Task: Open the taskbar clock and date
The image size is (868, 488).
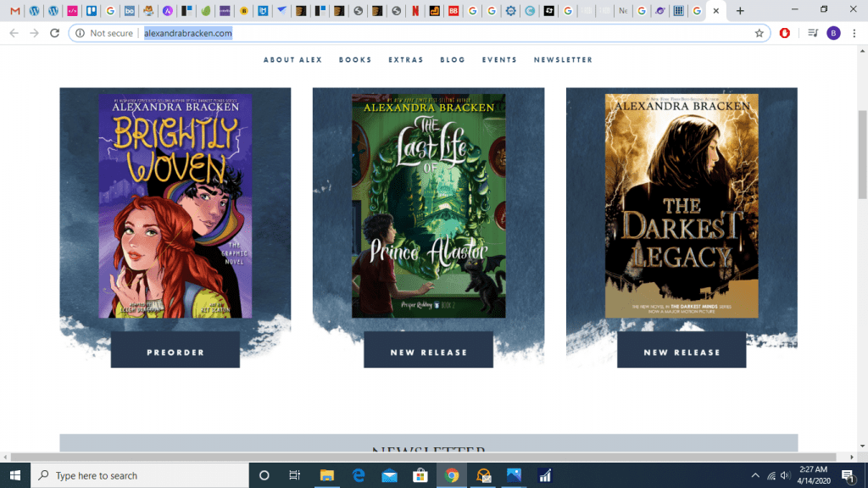Action: [x=814, y=475]
